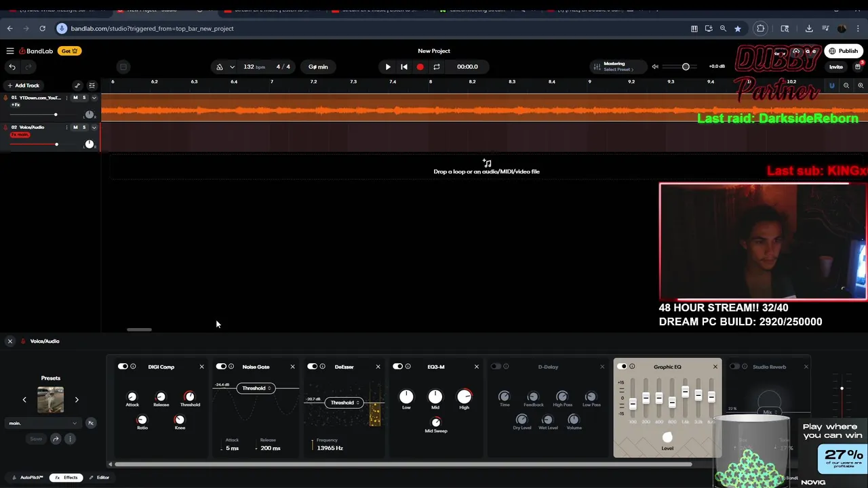Open the Mastering preset selector
This screenshot has width=868, height=488.
point(618,66)
